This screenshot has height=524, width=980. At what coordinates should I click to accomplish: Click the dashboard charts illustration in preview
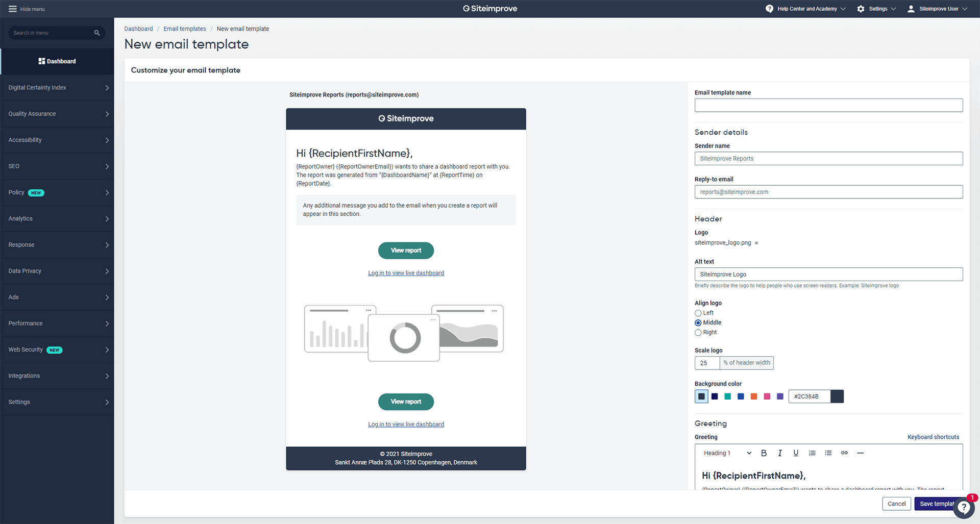pyautogui.click(x=404, y=333)
